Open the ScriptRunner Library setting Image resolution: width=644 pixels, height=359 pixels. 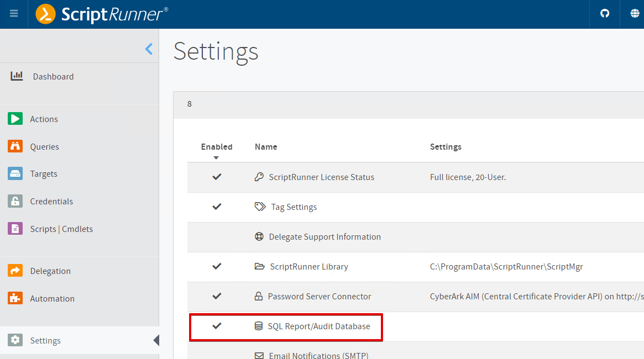pyautogui.click(x=309, y=267)
